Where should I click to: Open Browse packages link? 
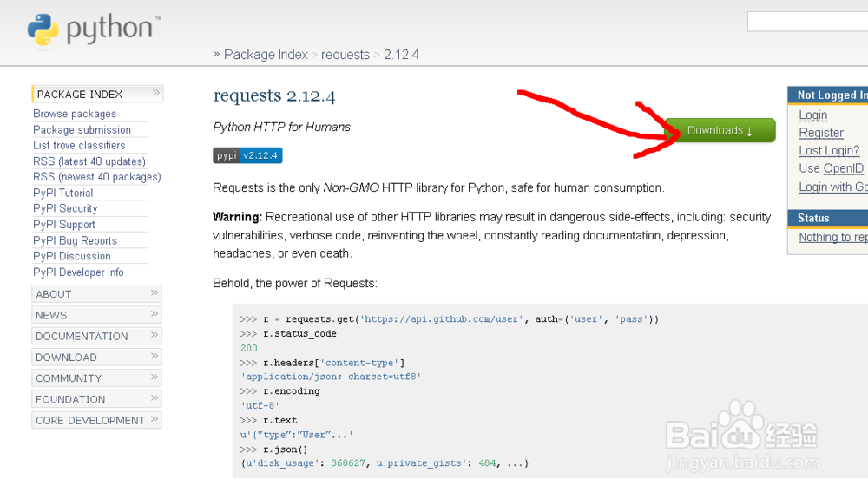click(x=75, y=114)
